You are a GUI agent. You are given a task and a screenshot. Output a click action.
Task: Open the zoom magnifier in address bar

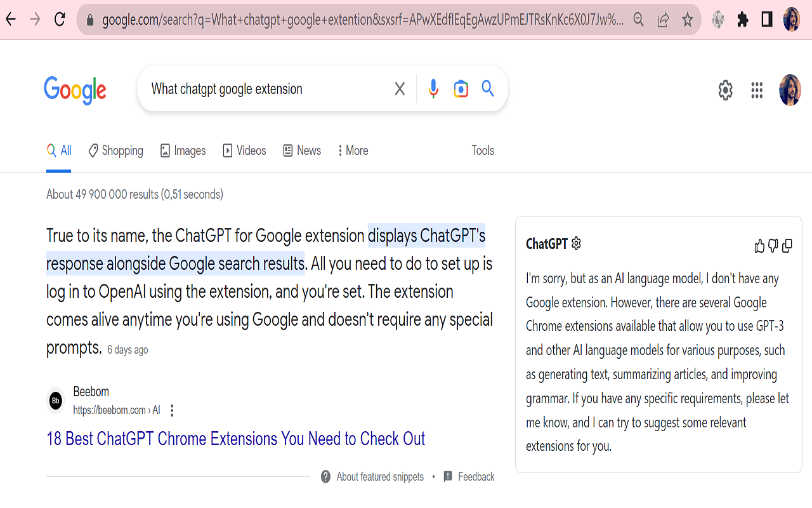tap(639, 20)
